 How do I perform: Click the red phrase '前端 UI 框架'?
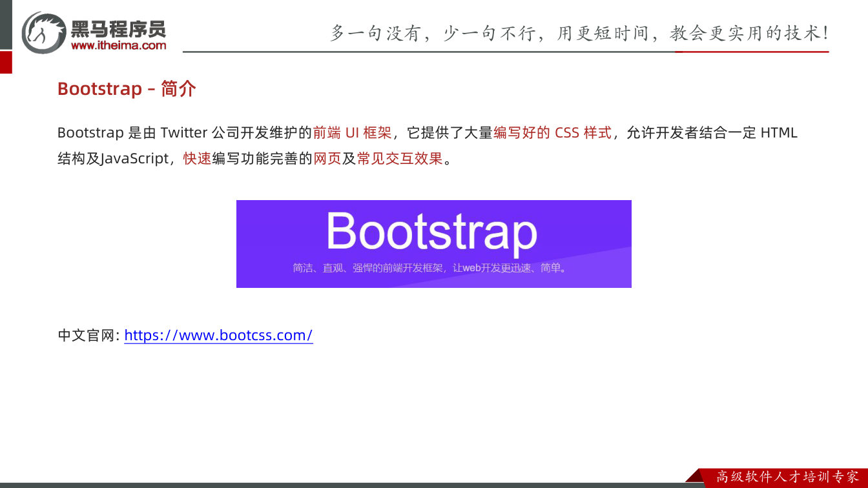[352, 133]
